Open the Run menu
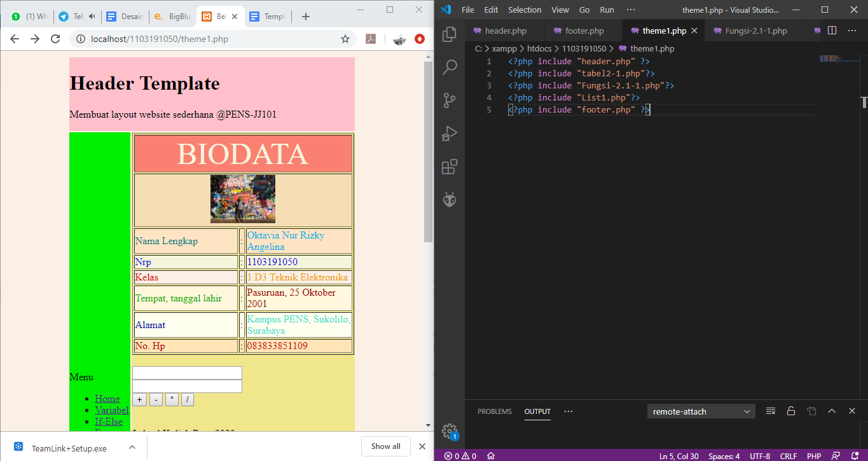868x461 pixels. tap(607, 10)
